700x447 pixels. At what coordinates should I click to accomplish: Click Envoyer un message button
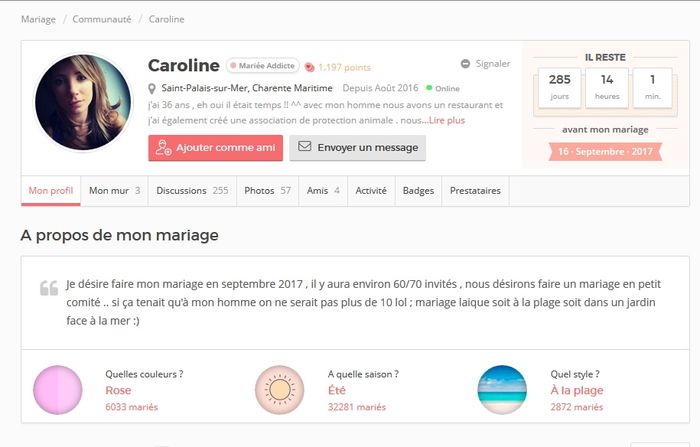(x=357, y=148)
